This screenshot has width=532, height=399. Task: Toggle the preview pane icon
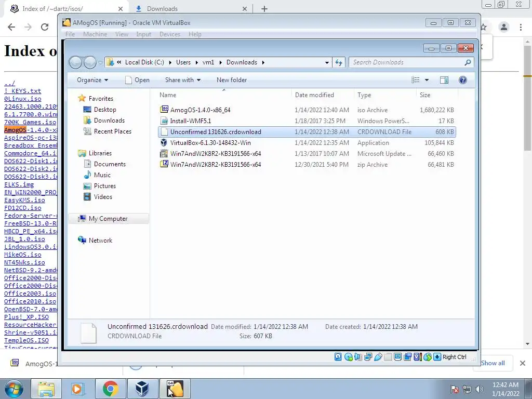pos(444,80)
